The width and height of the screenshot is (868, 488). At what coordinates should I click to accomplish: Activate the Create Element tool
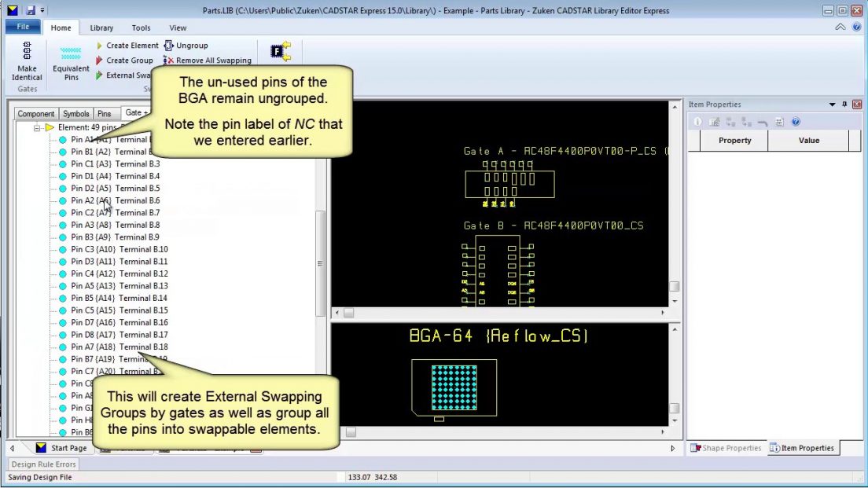click(x=131, y=45)
